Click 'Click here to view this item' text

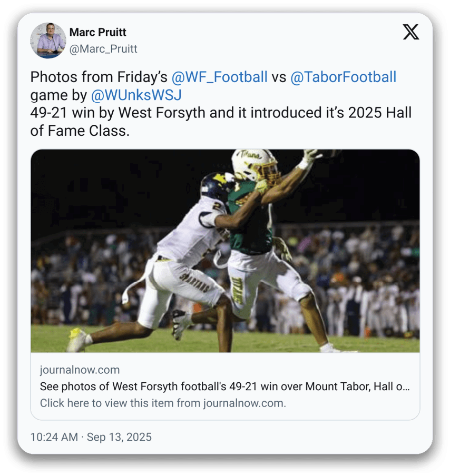(163, 403)
